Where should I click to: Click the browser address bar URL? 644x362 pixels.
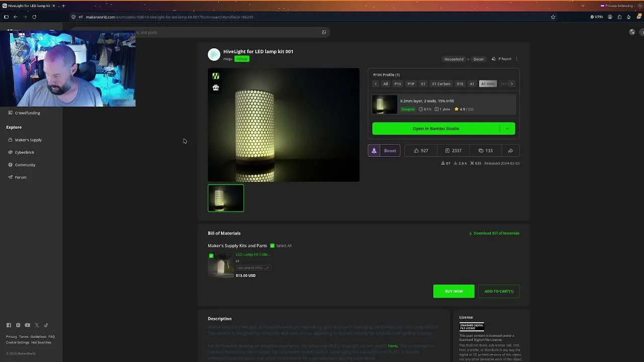170,17
